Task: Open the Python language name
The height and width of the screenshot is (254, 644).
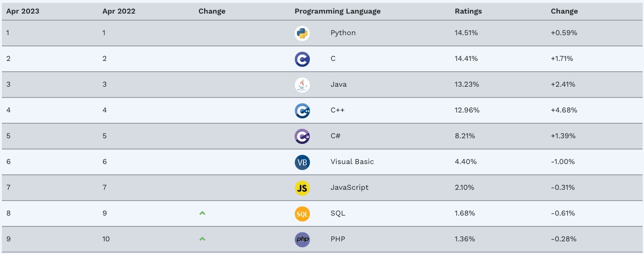Action: (x=343, y=33)
